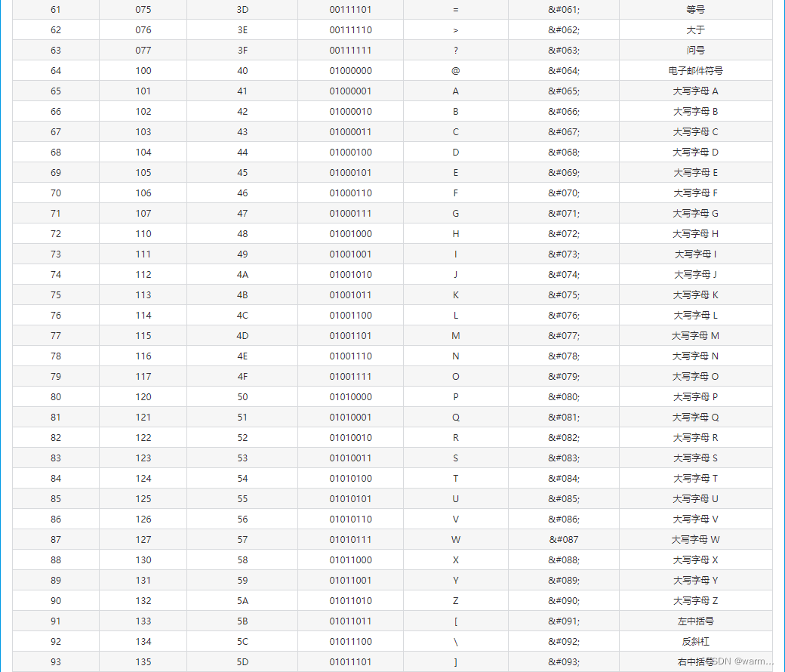The width and height of the screenshot is (785, 672).
Task: Click the text 大写字母 B
Action: tap(695, 111)
